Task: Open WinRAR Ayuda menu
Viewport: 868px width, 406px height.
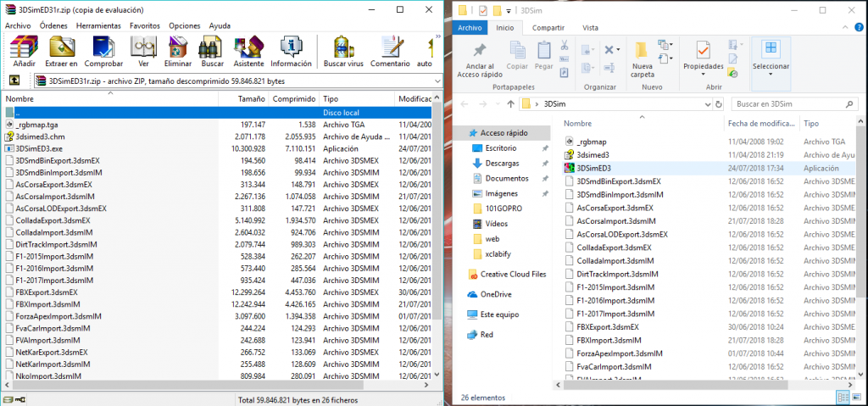Action: 220,25
